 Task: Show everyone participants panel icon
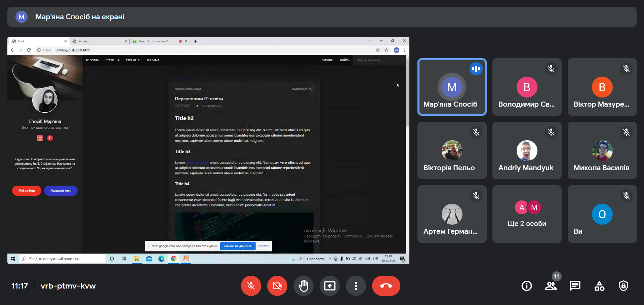coord(551,286)
